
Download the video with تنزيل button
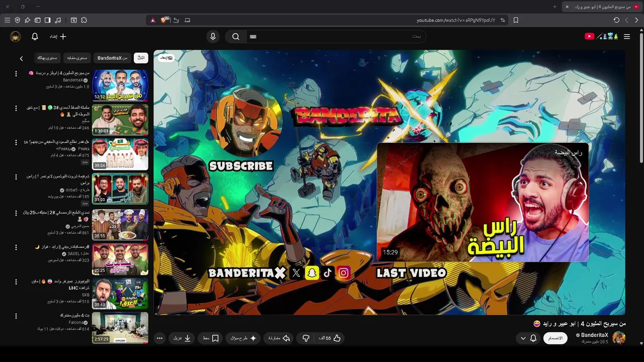click(182, 338)
